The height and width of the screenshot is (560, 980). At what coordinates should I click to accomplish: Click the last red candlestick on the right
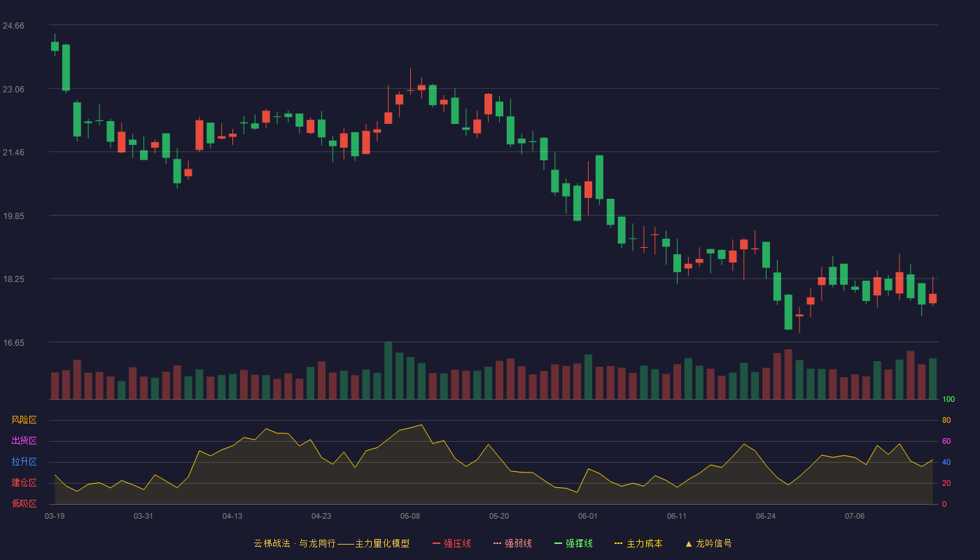pos(932,298)
